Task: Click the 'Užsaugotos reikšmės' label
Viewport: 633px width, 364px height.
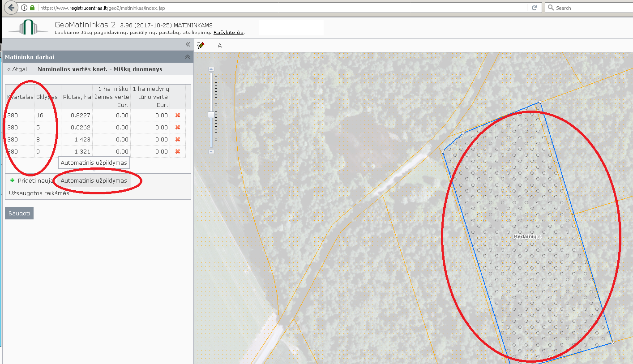Action: [x=39, y=193]
